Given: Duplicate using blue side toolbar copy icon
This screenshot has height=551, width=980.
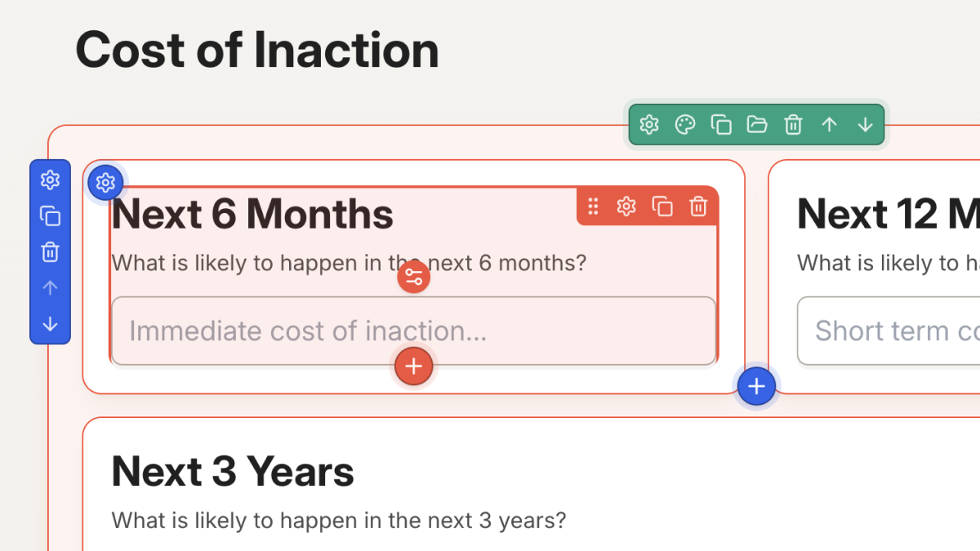Looking at the screenshot, I should [51, 216].
